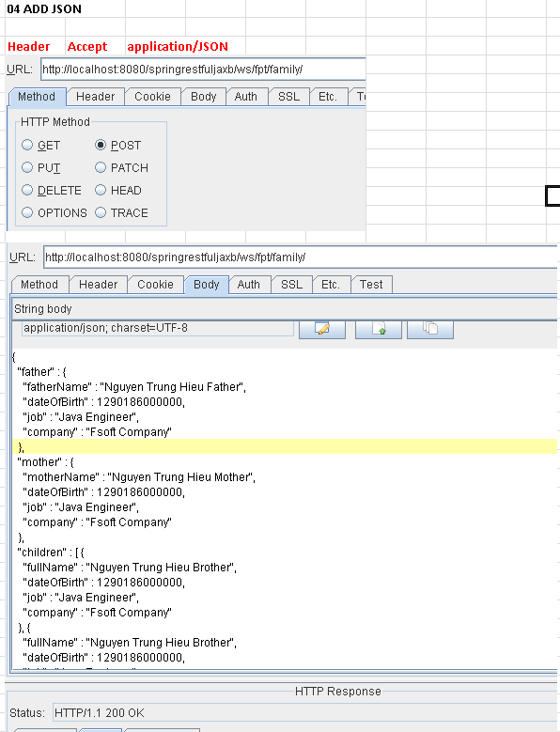Open the Header tab in upper panel
The image size is (560, 732).
tap(95, 97)
